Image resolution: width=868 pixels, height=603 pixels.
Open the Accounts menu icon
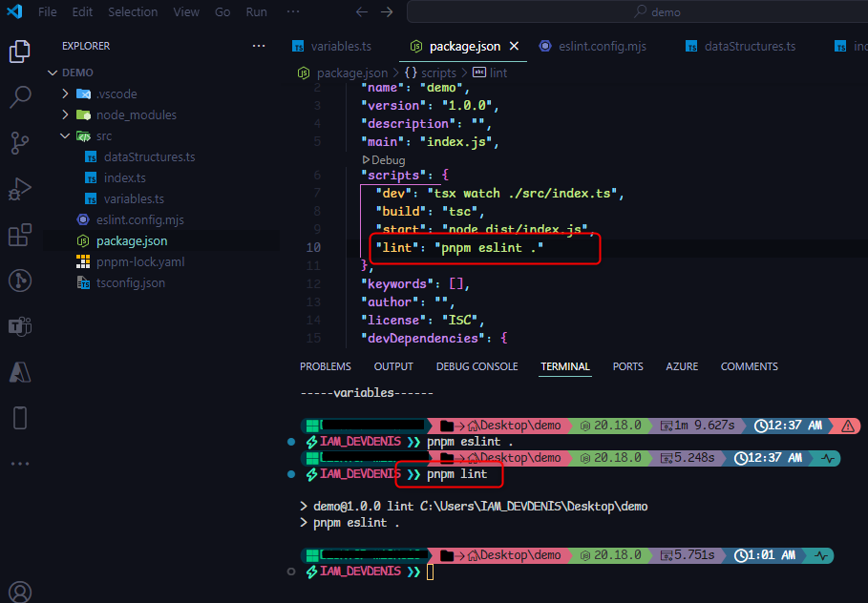tap(20, 592)
